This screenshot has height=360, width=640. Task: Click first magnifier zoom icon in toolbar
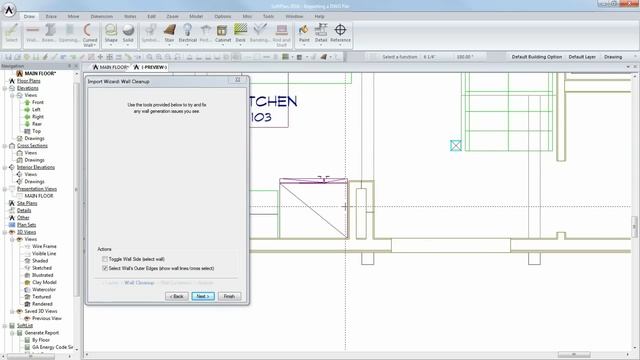(x=150, y=57)
